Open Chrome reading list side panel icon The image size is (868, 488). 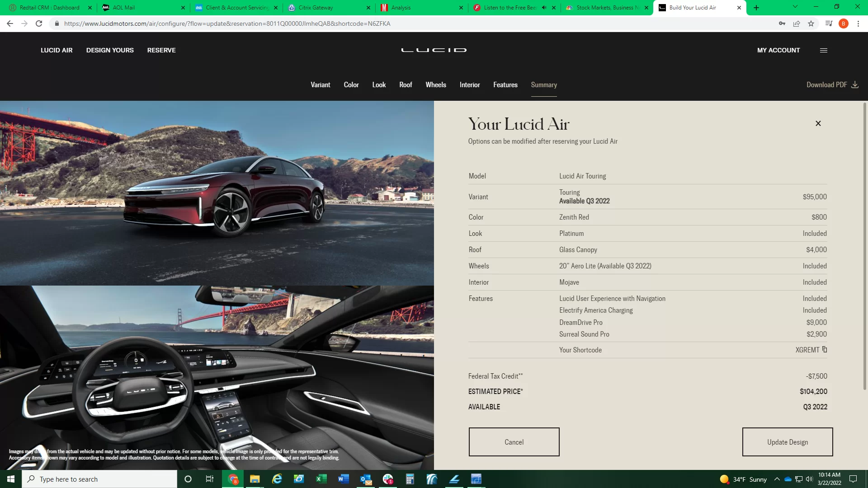(x=829, y=23)
